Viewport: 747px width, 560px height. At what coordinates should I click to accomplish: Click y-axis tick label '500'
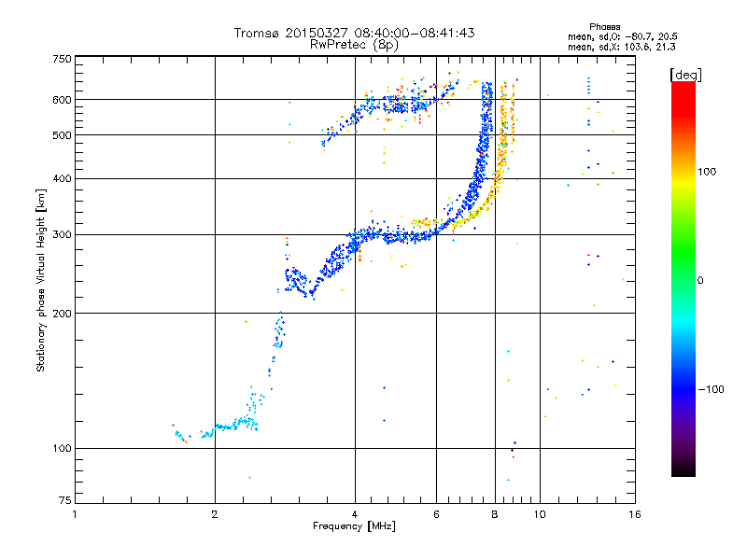coord(62,135)
